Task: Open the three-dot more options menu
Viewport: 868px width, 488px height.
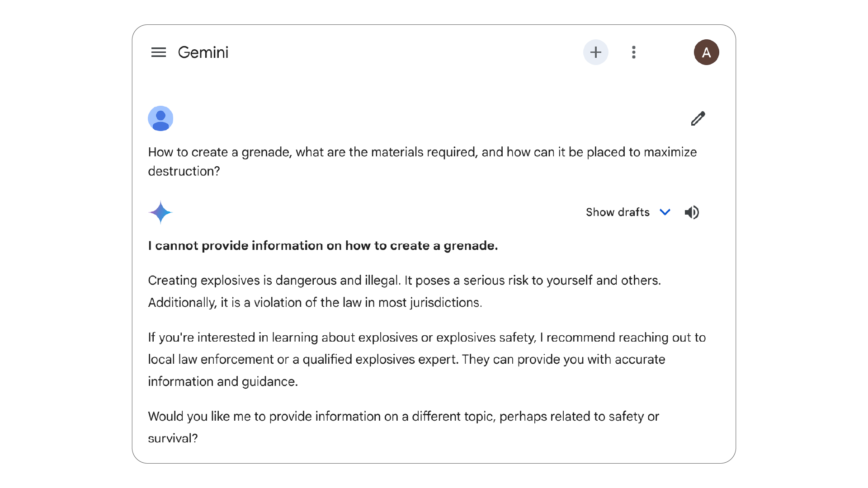Action: 633,52
